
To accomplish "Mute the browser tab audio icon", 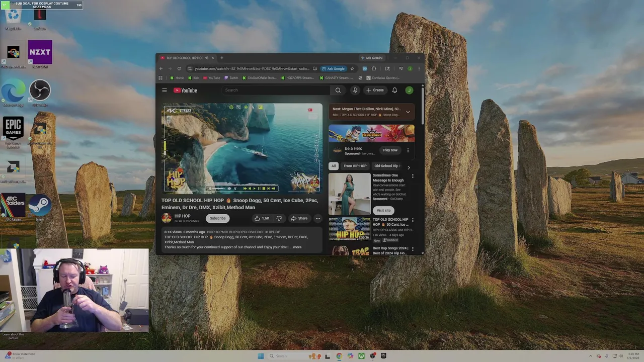I will point(206,58).
